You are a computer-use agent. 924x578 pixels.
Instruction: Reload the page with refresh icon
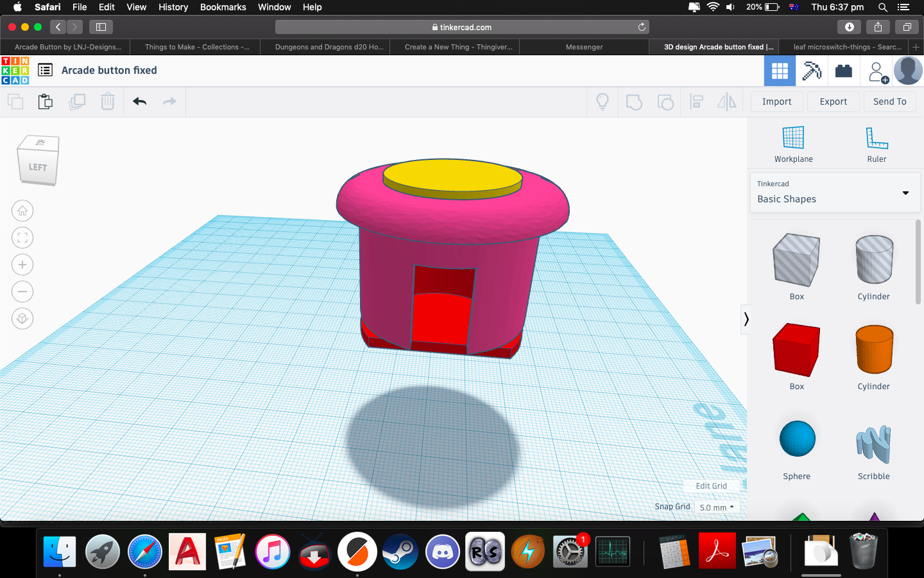tap(642, 27)
